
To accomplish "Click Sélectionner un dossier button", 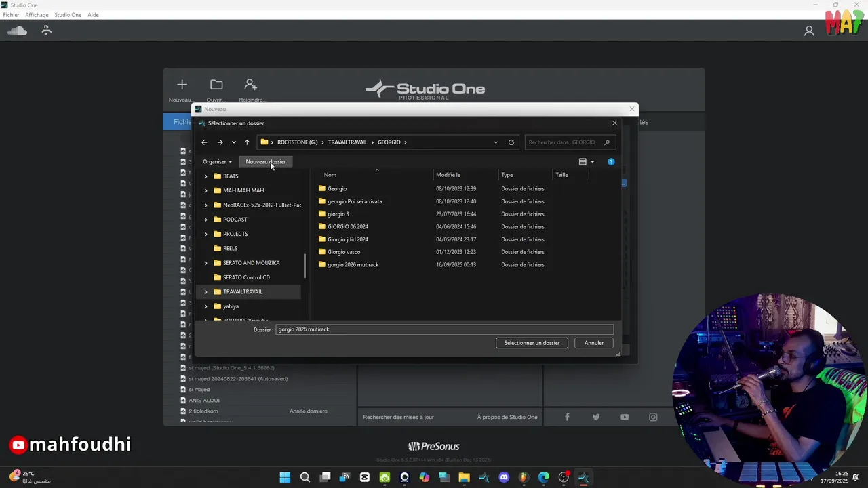I will pos(532,343).
